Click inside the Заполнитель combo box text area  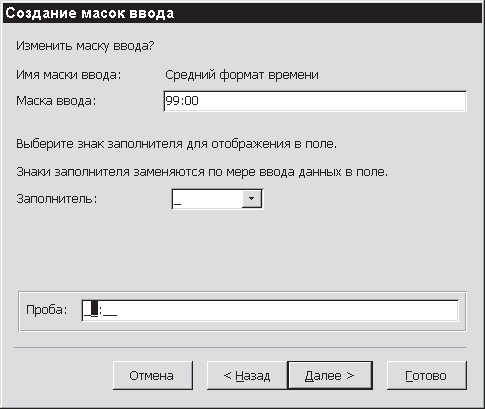pos(207,199)
